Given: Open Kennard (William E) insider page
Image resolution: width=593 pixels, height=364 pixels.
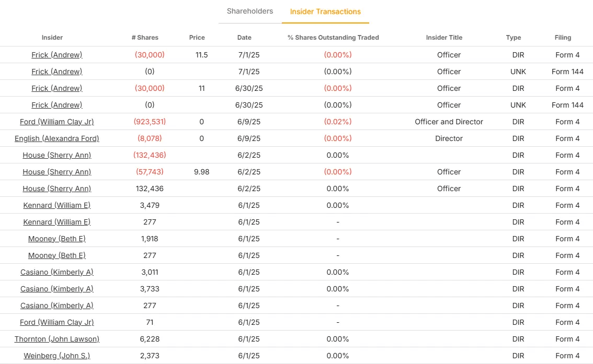Looking at the screenshot, I should point(56,205).
